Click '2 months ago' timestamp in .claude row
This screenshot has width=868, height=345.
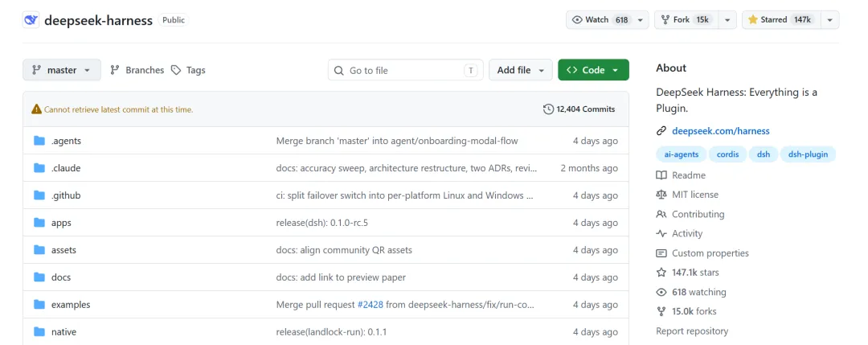pyautogui.click(x=589, y=168)
